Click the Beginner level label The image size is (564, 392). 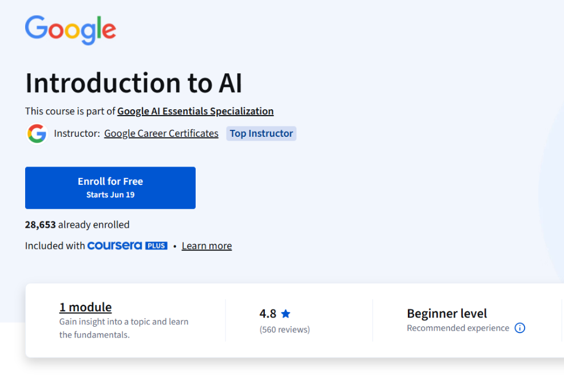(x=447, y=313)
